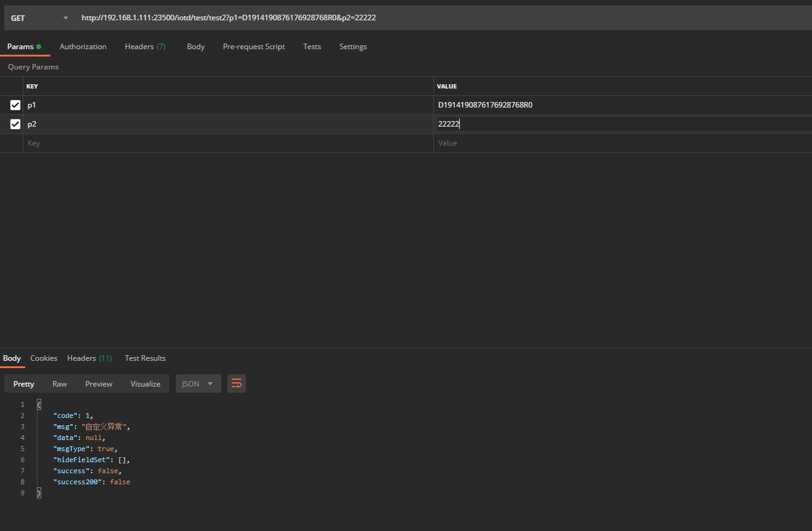812x531 pixels.
Task: Expand the JSON format dropdown
Action: pyautogui.click(x=198, y=383)
